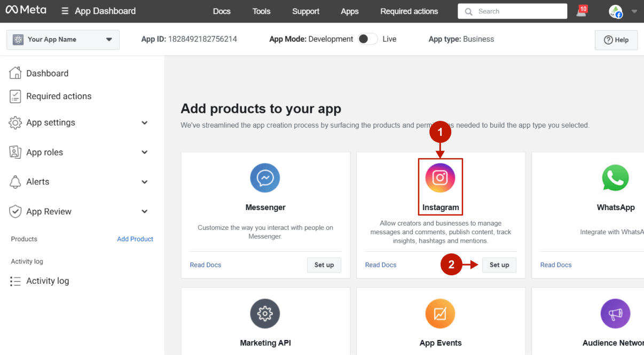644x355 pixels.
Task: Click the App Events product title
Action: click(x=441, y=343)
